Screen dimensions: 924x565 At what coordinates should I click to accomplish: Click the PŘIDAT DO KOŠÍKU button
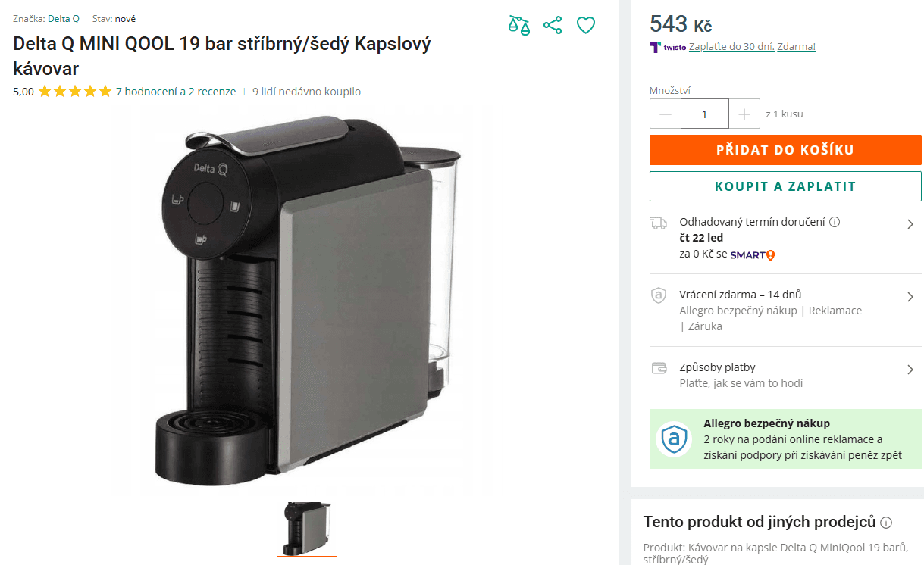(785, 149)
